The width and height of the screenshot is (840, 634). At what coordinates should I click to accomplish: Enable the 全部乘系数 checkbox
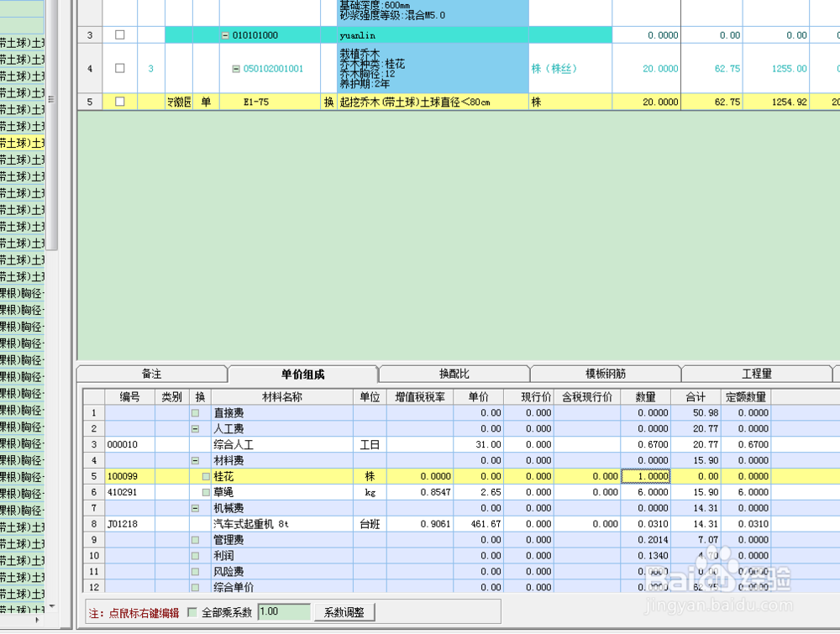[192, 611]
